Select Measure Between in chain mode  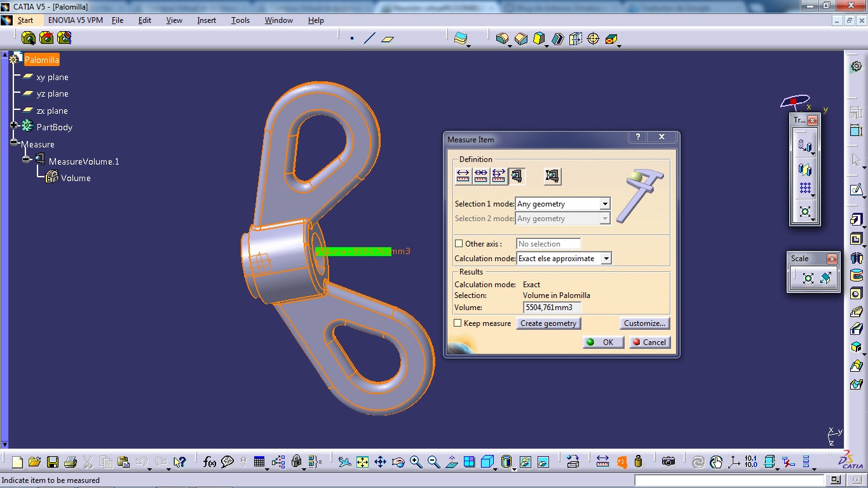pos(481,176)
